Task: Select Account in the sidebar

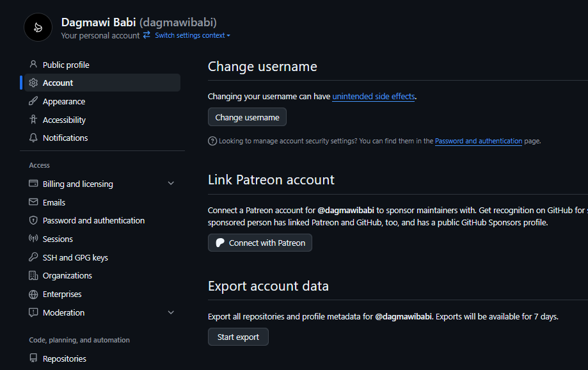Action: pos(58,83)
